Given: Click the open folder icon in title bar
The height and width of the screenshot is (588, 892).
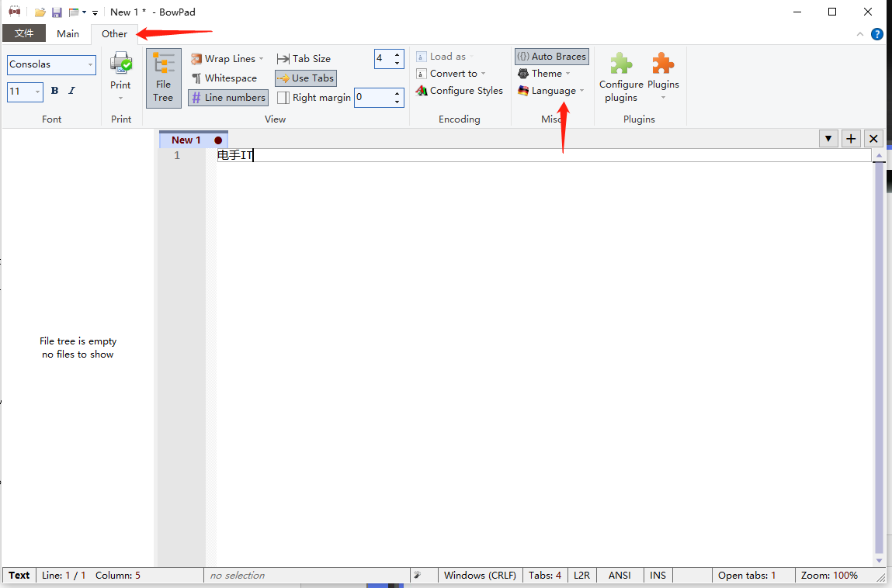Looking at the screenshot, I should (x=40, y=12).
